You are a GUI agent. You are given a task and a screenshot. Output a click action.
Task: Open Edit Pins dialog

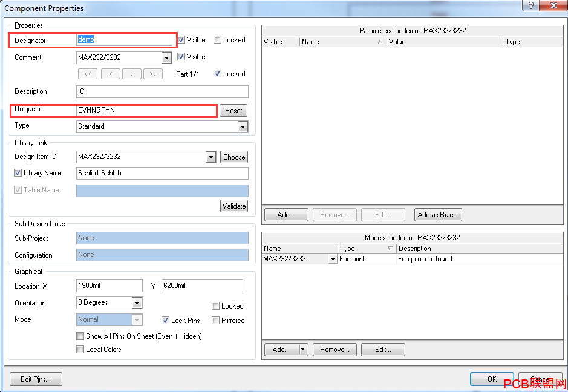click(x=36, y=379)
